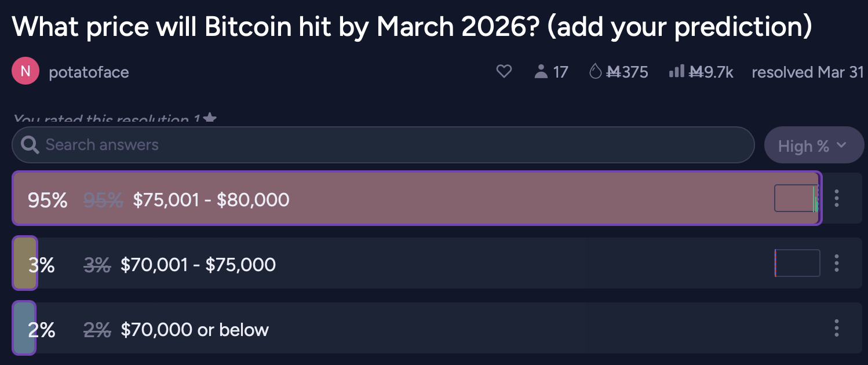The width and height of the screenshot is (868, 365).
Task: Open the three-dot menu for $70,001 - $75,000
Action: click(x=836, y=263)
